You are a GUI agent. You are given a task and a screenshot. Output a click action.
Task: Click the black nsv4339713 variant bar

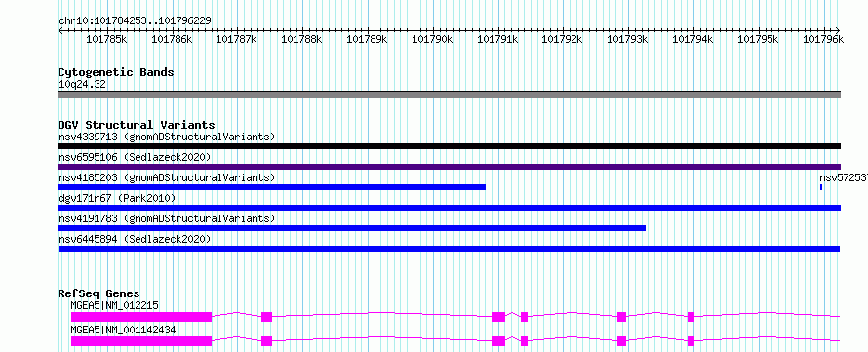450,146
